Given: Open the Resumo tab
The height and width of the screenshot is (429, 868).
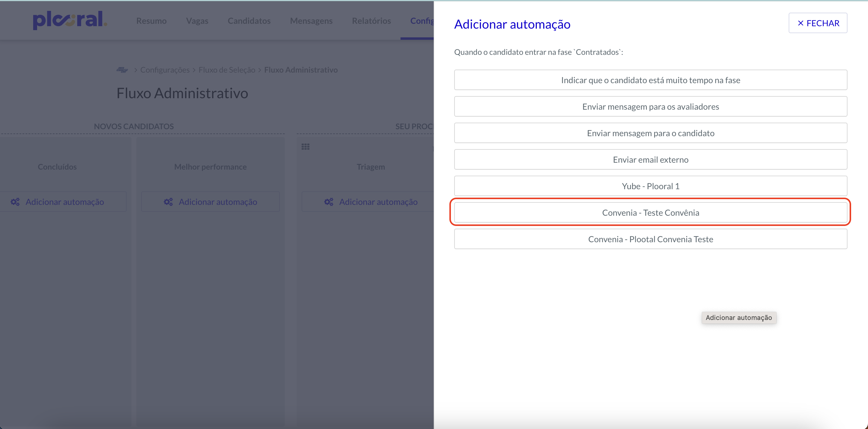Looking at the screenshot, I should click(151, 21).
